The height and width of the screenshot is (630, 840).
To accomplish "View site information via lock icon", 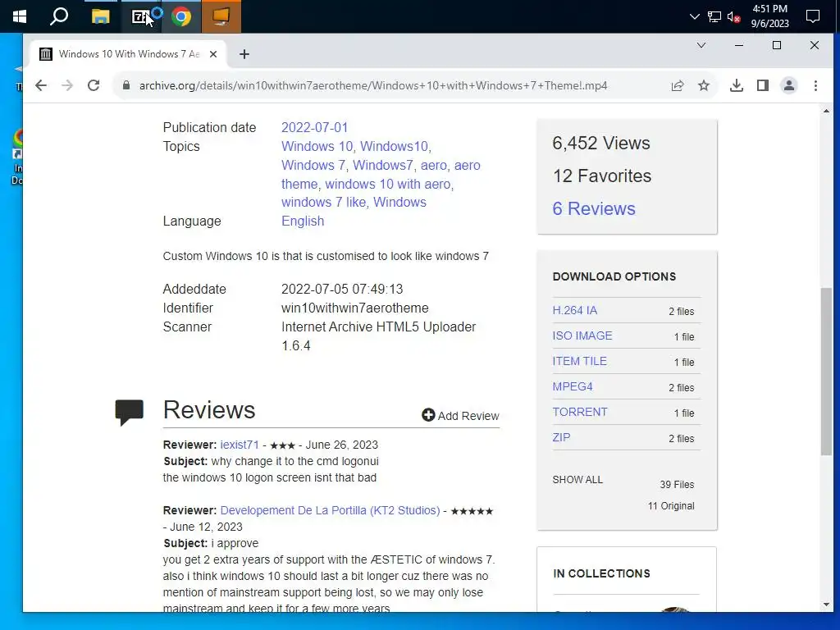I will [x=126, y=85].
